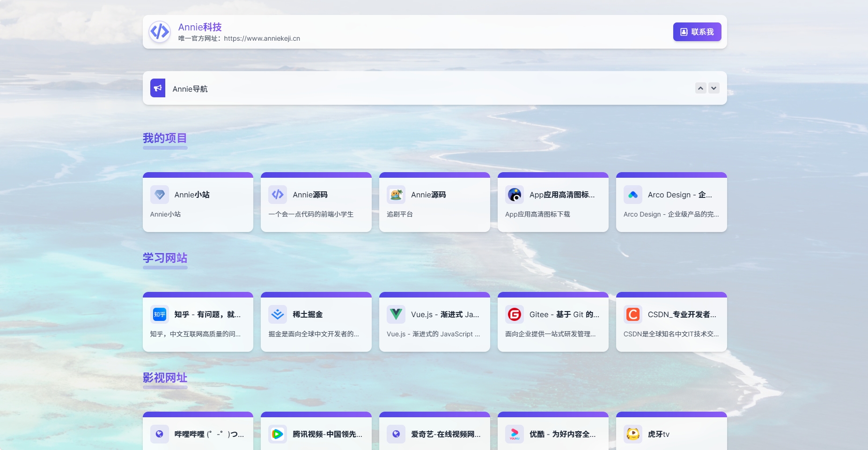The image size is (868, 450).
Task: Click the App应用高清图标... card title
Action: pyautogui.click(x=562, y=195)
